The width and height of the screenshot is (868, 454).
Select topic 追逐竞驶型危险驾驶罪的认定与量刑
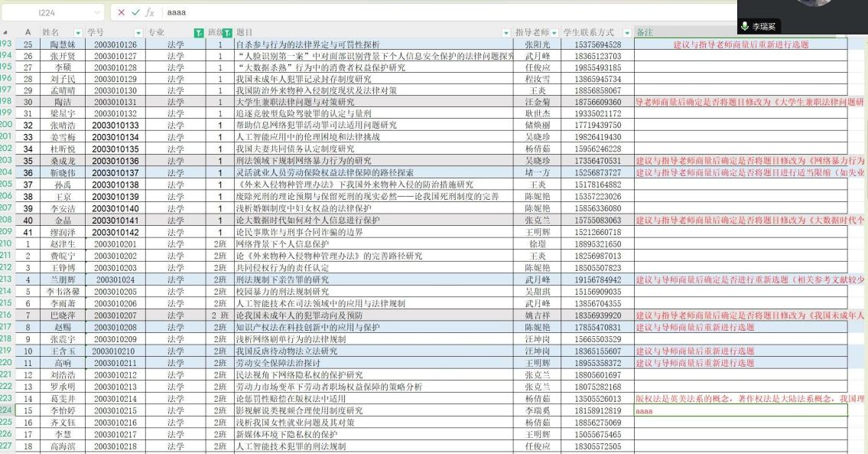coord(374,113)
